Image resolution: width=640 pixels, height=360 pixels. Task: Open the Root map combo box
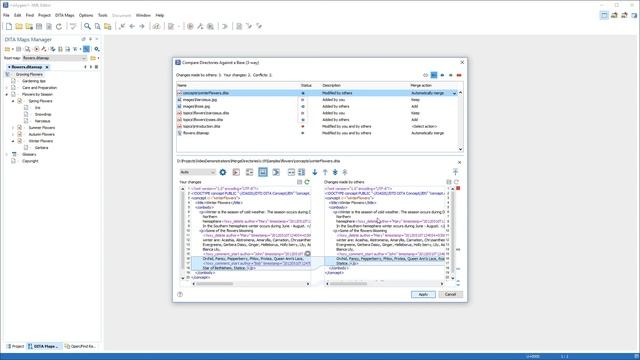[x=54, y=58]
